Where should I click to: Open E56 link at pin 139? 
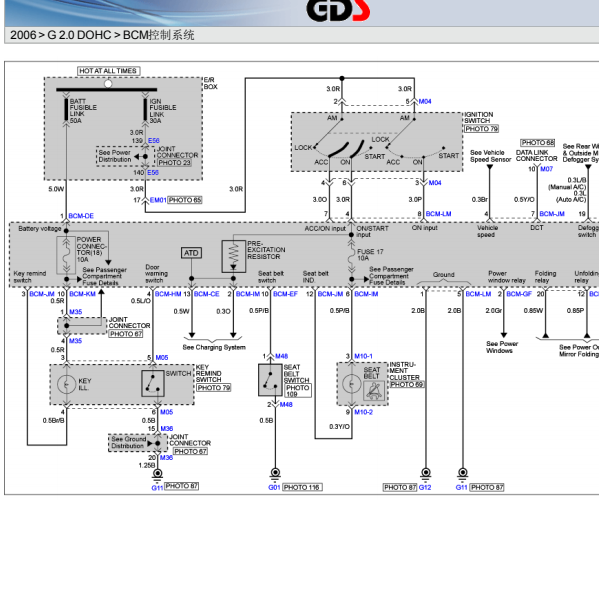[x=153, y=141]
